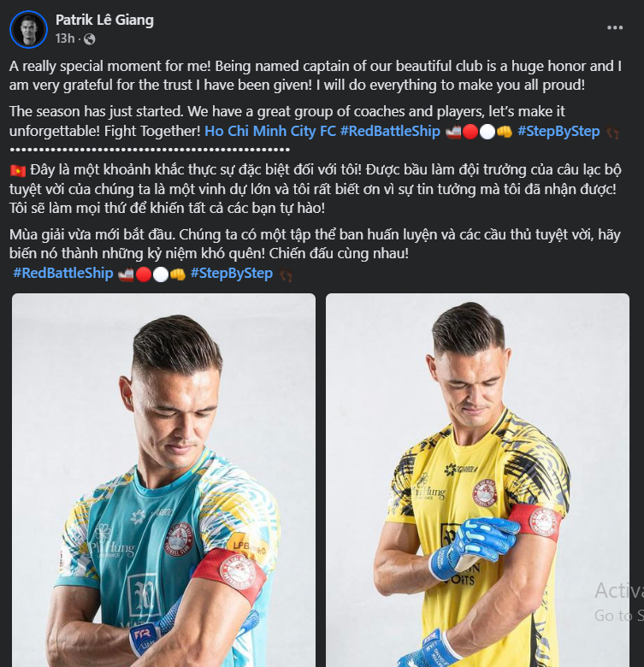Open #RedBattleShip hashtag in the last text line
The height and width of the screenshot is (667, 644).
coord(63,273)
